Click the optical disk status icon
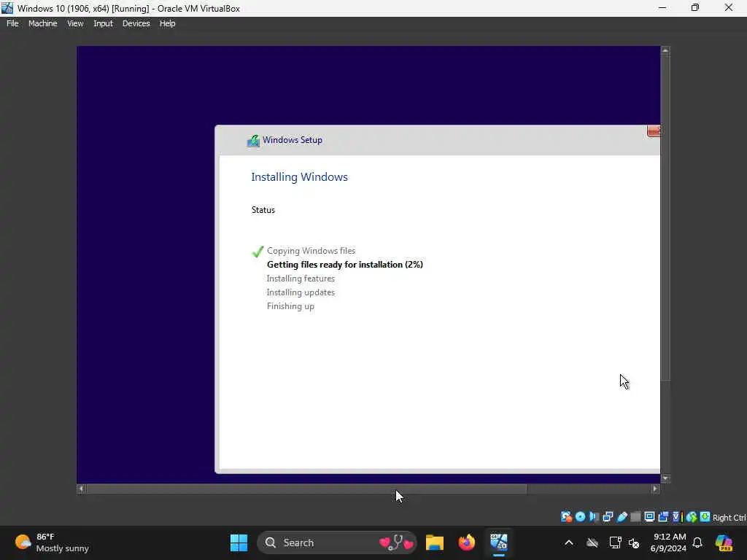Image resolution: width=747 pixels, height=560 pixels. 580,517
